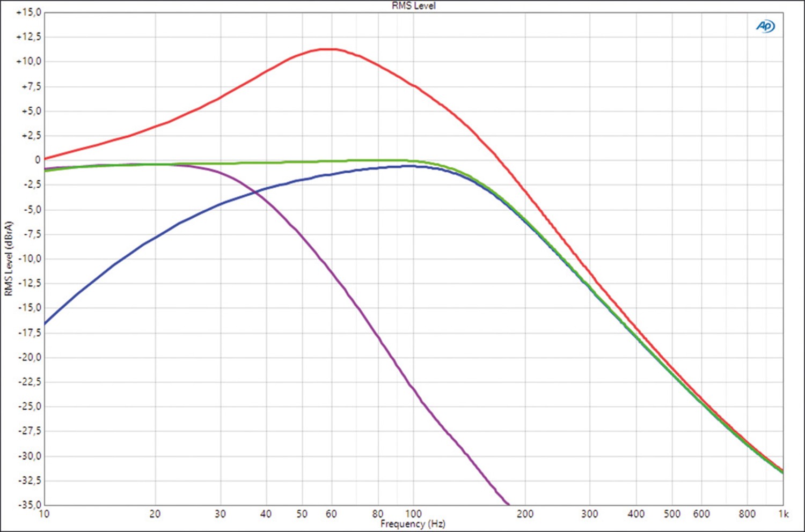Click the red curve's start at 10 Hz
The height and width of the screenshot is (532, 805).
[x=45, y=159]
